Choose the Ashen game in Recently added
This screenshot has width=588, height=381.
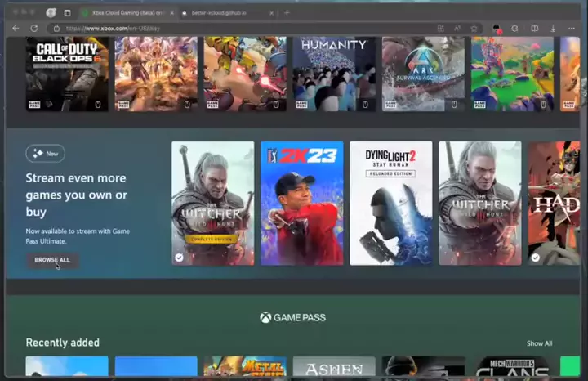[334, 367]
